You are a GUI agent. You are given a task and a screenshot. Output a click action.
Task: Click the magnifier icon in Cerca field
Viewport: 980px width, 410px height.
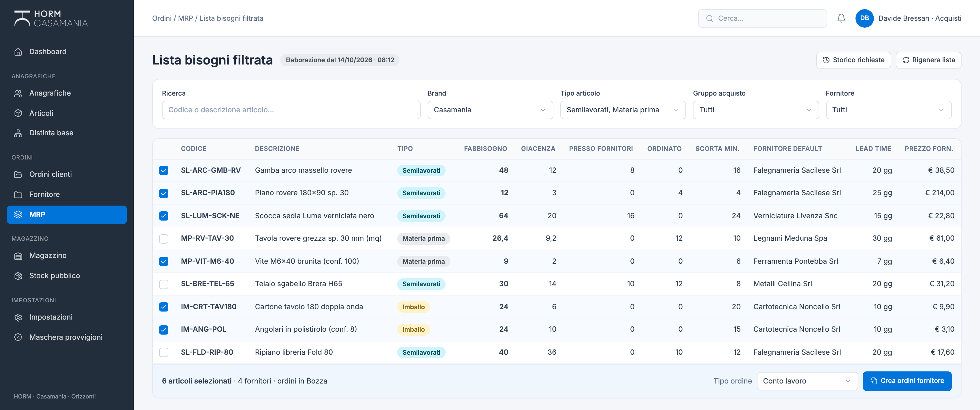pos(710,18)
